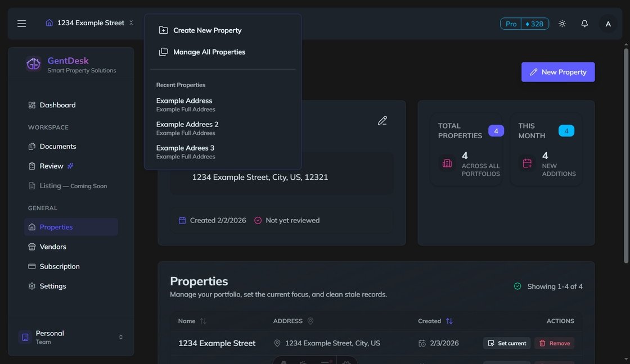Click the New Property button
The image size is (630, 364).
click(x=557, y=72)
